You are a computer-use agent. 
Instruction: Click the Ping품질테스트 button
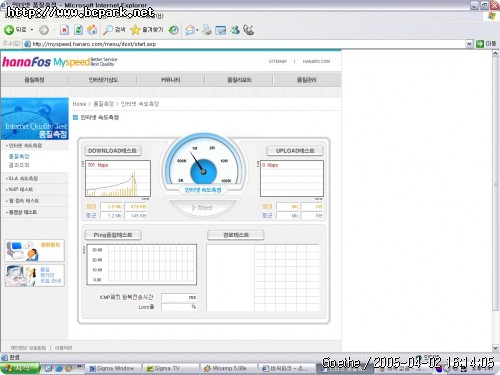(x=113, y=235)
